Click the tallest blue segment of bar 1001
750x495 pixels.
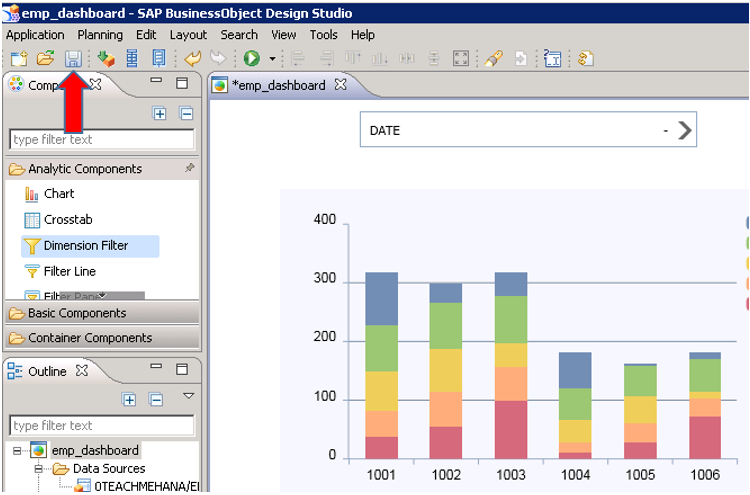(381, 299)
